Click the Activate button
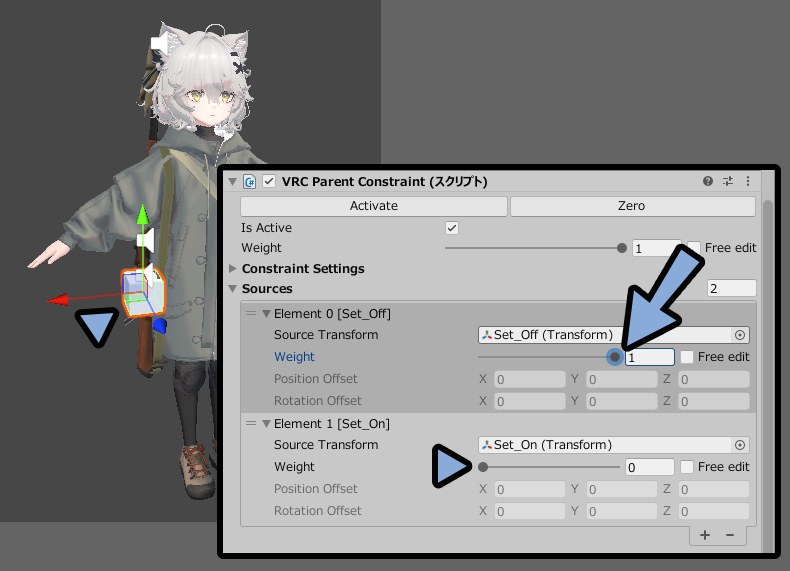790x571 pixels. pos(374,206)
